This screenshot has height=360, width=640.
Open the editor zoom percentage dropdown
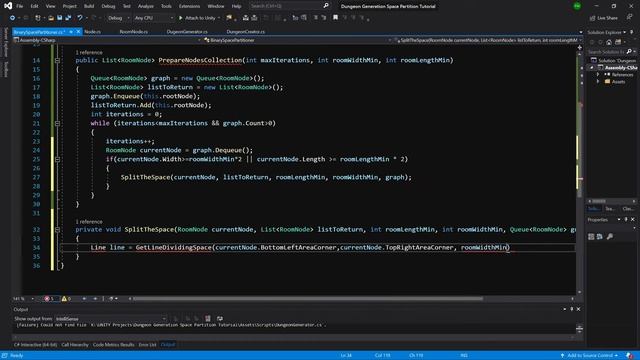click(23, 299)
